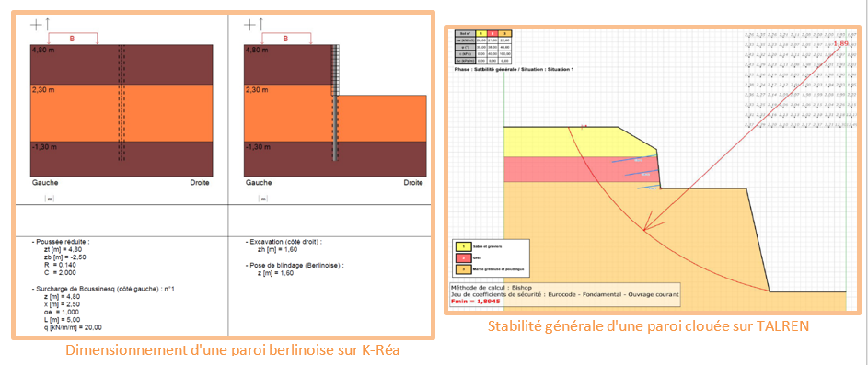
Task: Select the dashed wall outline in the K-Réa initial diagram
Action: pos(122,103)
